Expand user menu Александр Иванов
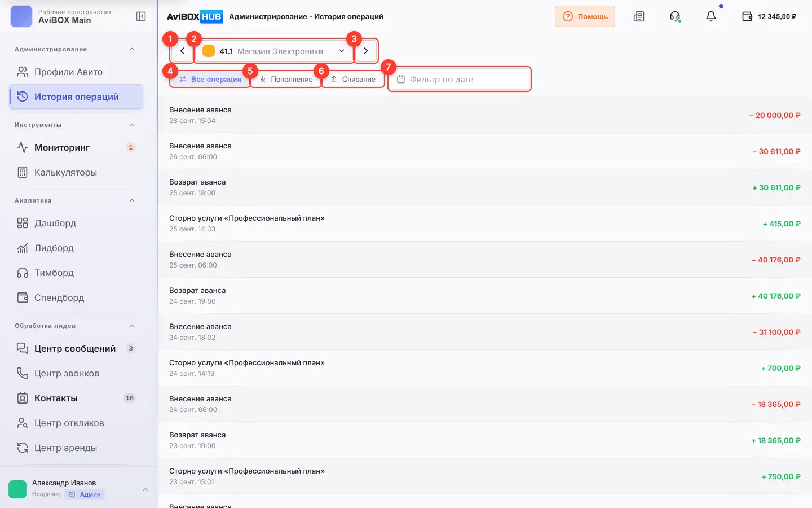The image size is (812, 508). 79,488
